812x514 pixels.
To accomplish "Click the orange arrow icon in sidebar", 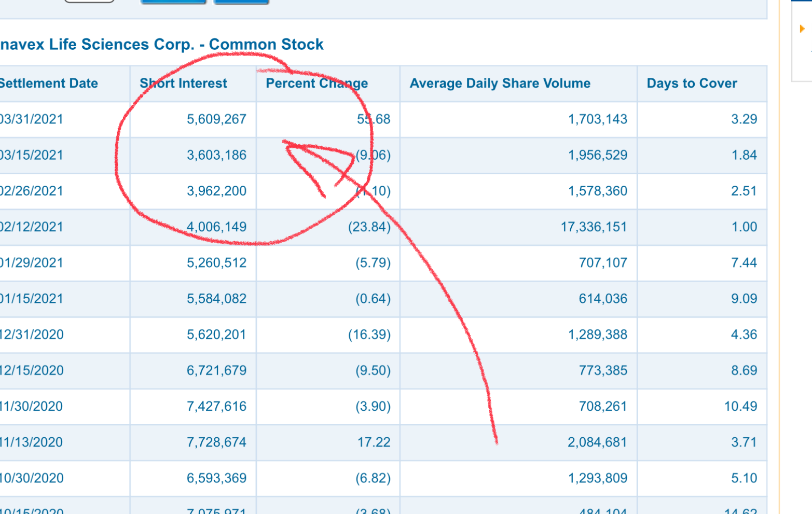I will click(802, 29).
